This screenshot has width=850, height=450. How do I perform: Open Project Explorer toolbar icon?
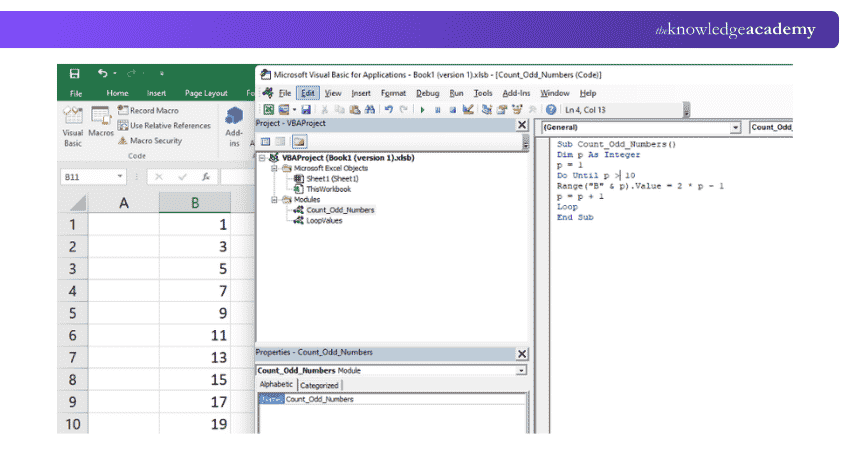[487, 110]
